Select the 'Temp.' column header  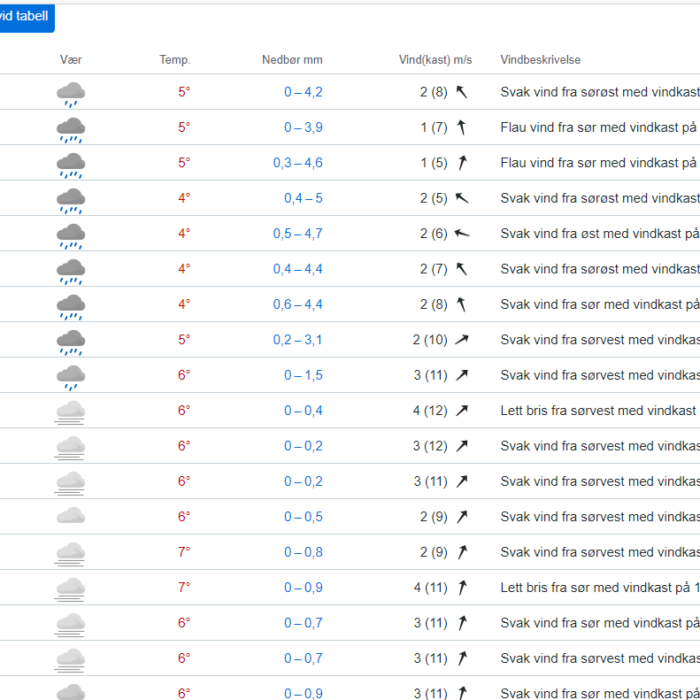(175, 60)
